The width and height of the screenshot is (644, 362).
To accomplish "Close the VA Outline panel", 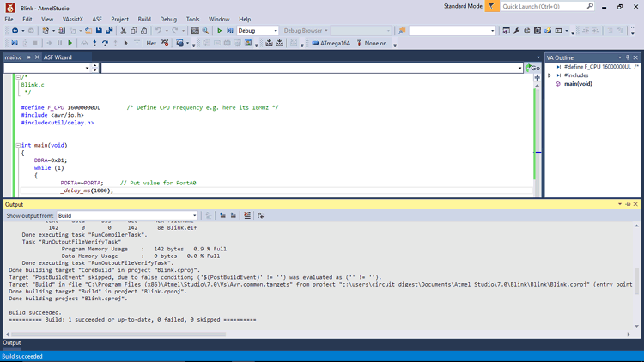I will (x=635, y=57).
